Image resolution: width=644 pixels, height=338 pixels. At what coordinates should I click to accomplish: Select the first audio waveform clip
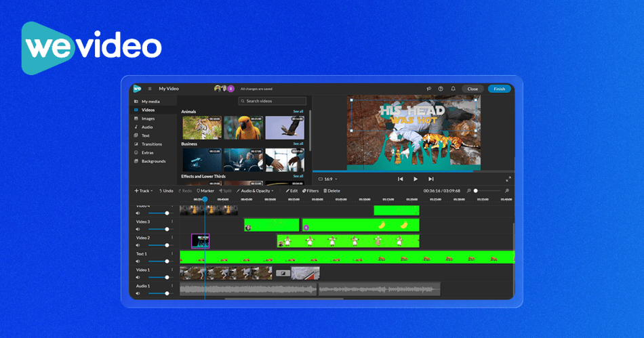pyautogui.click(x=248, y=289)
